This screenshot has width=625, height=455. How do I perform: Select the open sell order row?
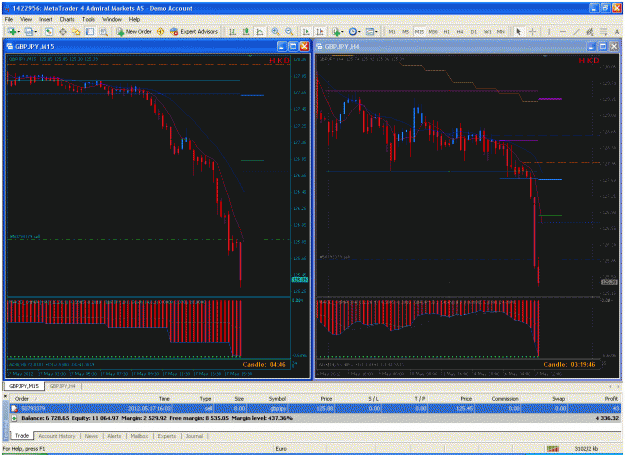[x=315, y=408]
